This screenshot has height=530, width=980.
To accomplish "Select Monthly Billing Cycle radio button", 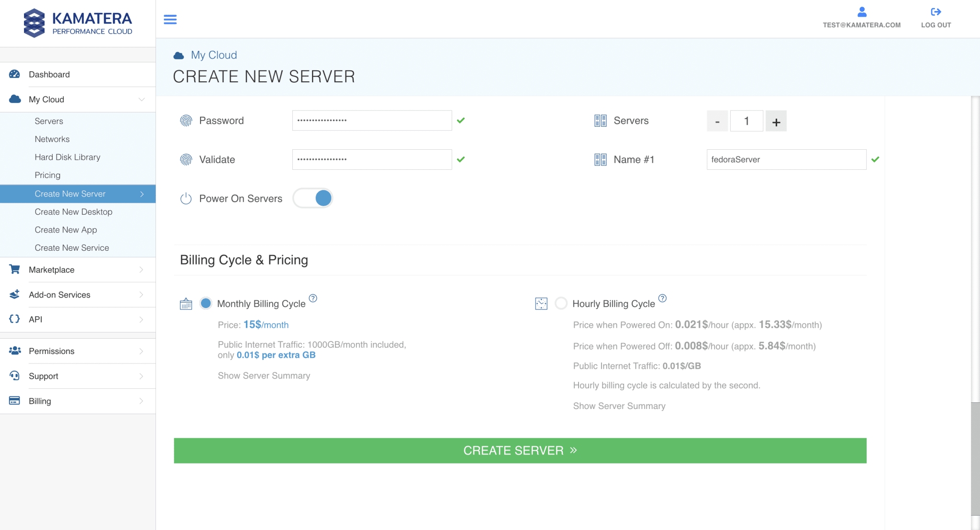I will (x=206, y=303).
